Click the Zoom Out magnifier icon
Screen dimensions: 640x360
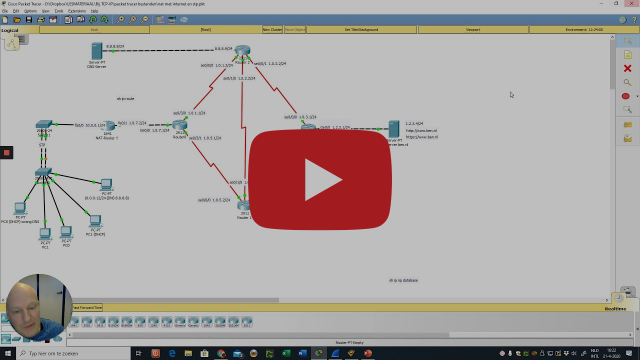(x=144, y=20)
